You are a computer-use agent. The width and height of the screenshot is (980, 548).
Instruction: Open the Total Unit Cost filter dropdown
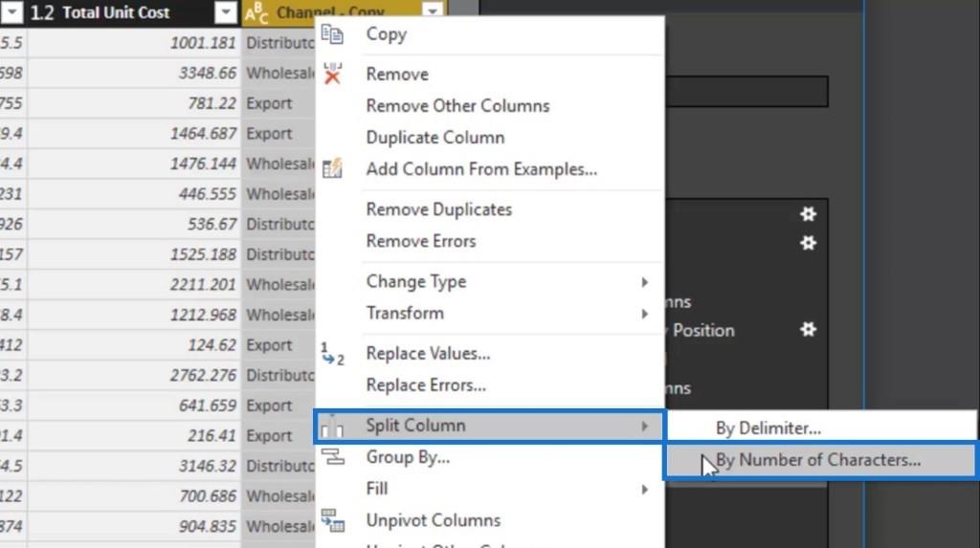tap(225, 11)
